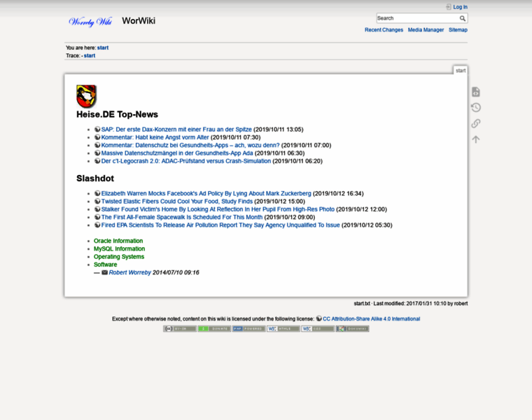The height and width of the screenshot is (420, 532).
Task: Click the Log In door icon
Action: [449, 7]
